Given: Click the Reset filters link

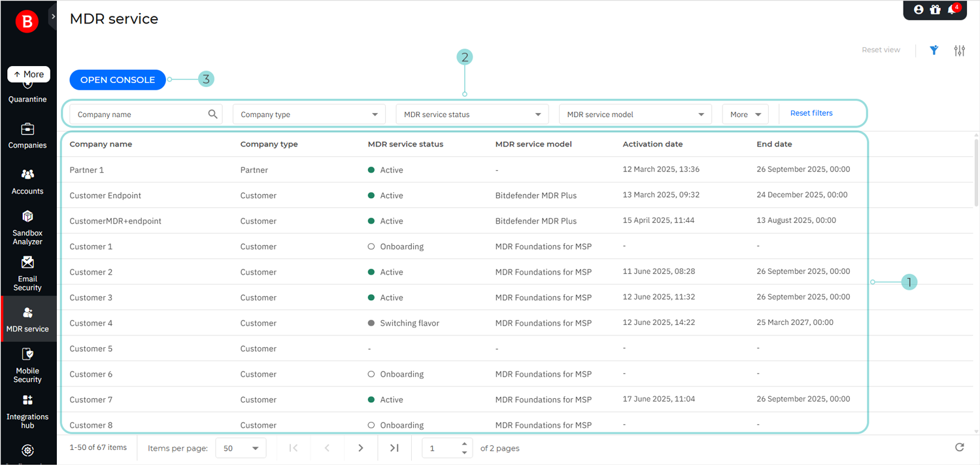Looking at the screenshot, I should point(811,113).
